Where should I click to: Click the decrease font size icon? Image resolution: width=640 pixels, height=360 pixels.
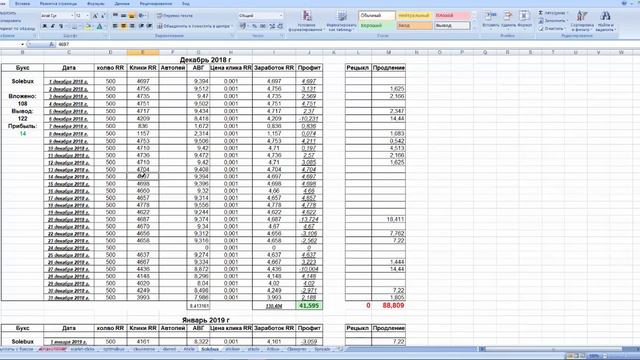pyautogui.click(x=103, y=16)
